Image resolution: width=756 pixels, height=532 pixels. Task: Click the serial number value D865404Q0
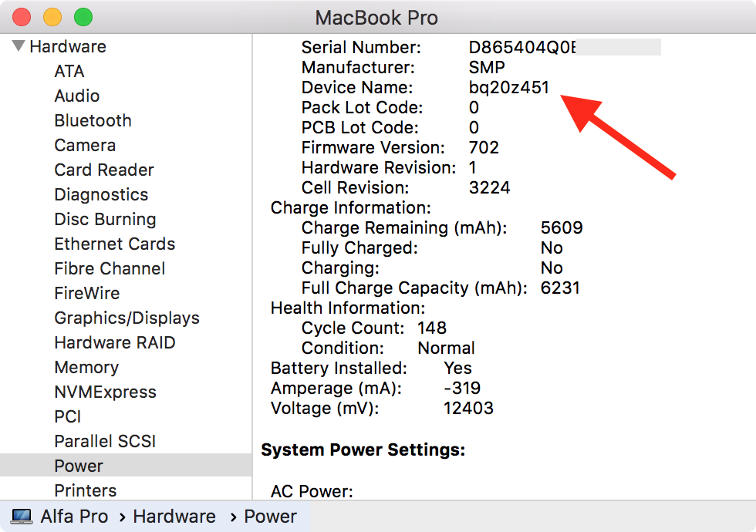click(x=522, y=47)
